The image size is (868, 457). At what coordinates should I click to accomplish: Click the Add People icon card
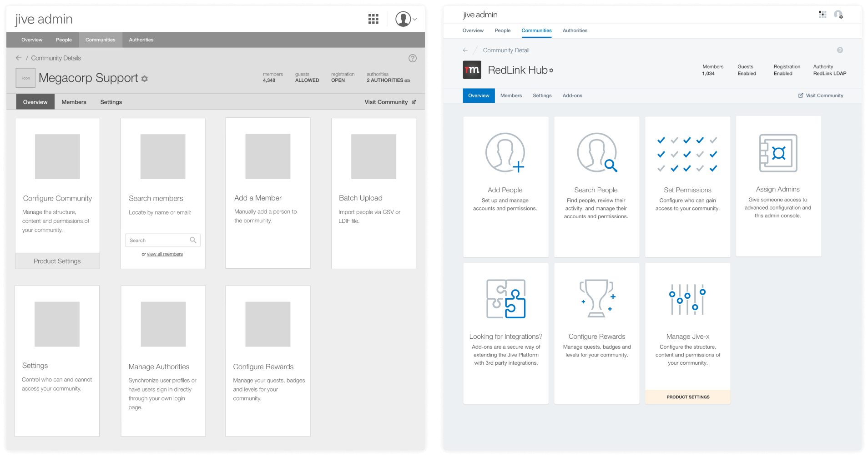pyautogui.click(x=505, y=153)
